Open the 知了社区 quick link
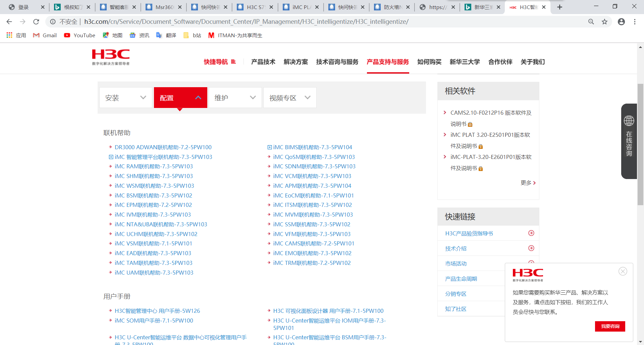Image resolution: width=644 pixels, height=345 pixels. 456,309
